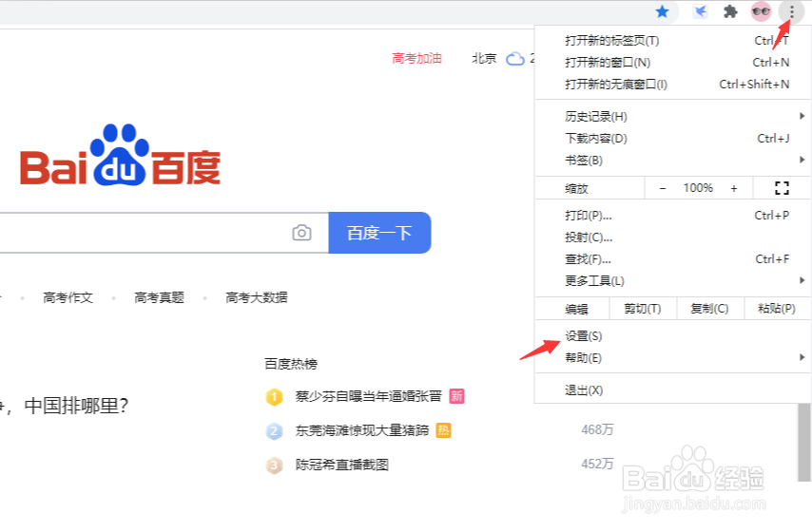Select 打开新的标签页(T)

pyautogui.click(x=672, y=40)
